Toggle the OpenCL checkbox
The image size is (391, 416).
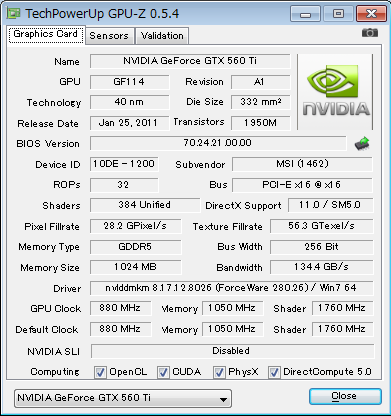100,372
